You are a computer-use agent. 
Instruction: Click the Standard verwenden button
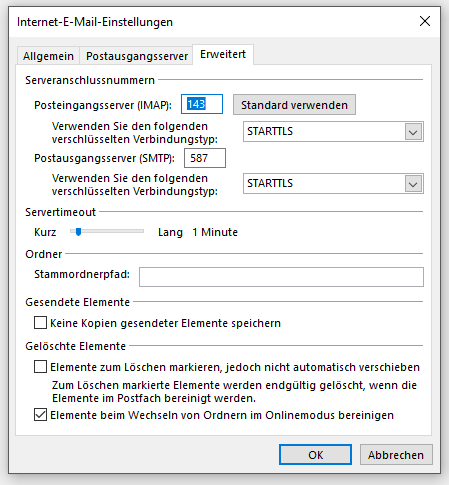pyautogui.click(x=294, y=105)
